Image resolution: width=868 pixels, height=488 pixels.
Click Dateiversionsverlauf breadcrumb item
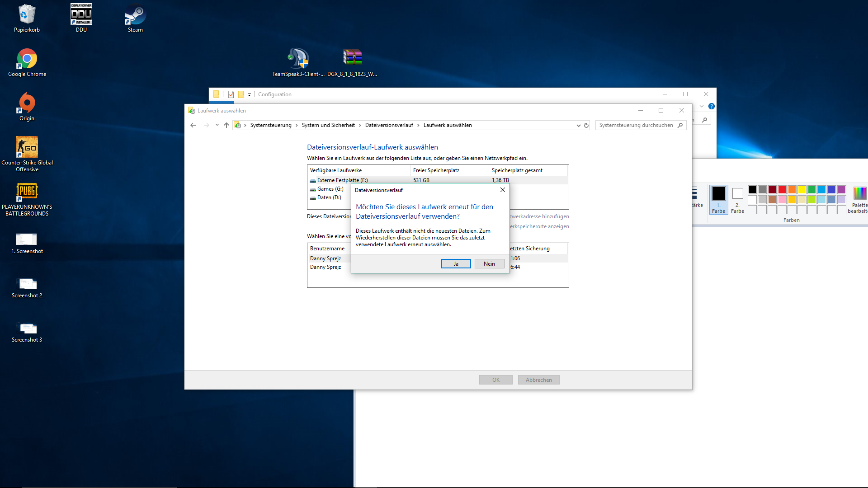(x=389, y=125)
